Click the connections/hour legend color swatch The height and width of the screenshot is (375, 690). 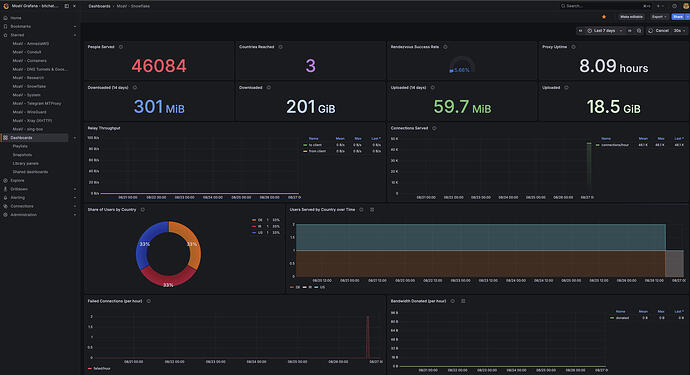598,145
